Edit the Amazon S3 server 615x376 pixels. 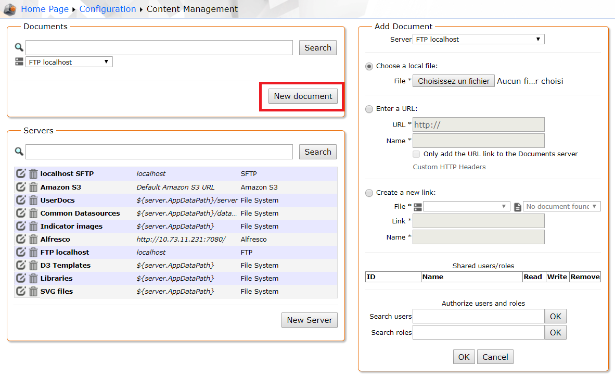click(21, 187)
